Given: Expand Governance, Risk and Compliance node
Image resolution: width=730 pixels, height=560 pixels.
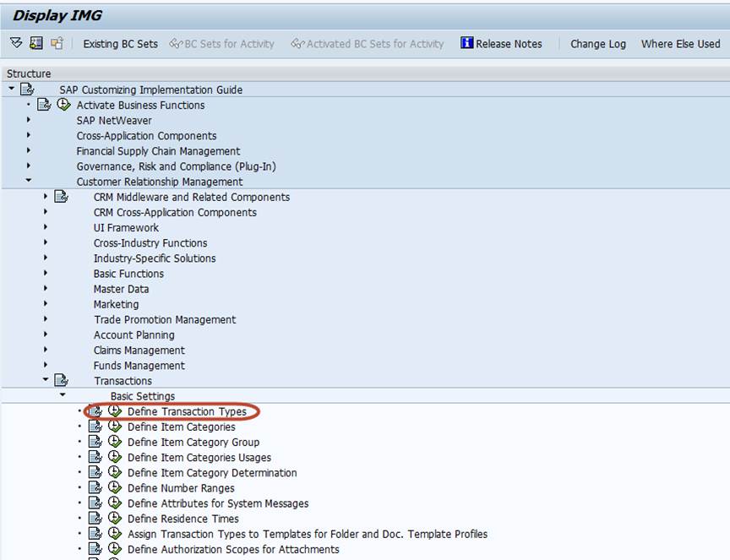Looking at the screenshot, I should point(29,166).
